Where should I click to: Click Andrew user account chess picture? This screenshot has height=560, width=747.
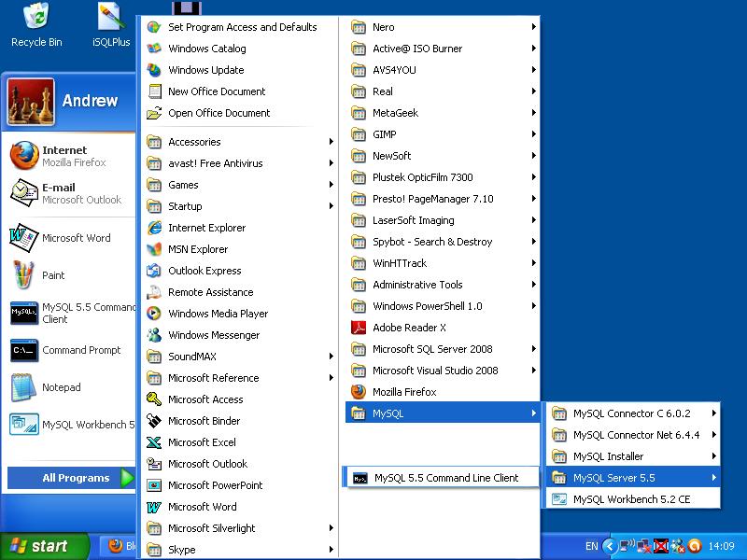(31, 103)
